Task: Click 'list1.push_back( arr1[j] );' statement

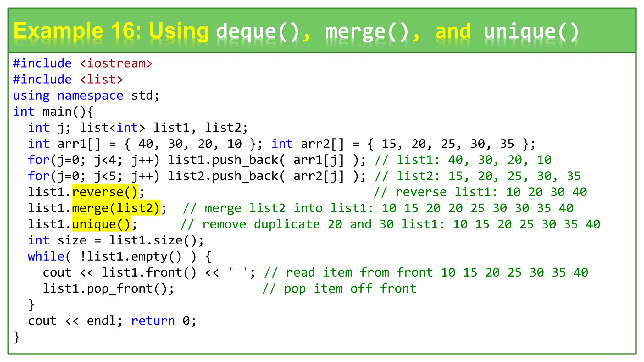Action: 267,160
